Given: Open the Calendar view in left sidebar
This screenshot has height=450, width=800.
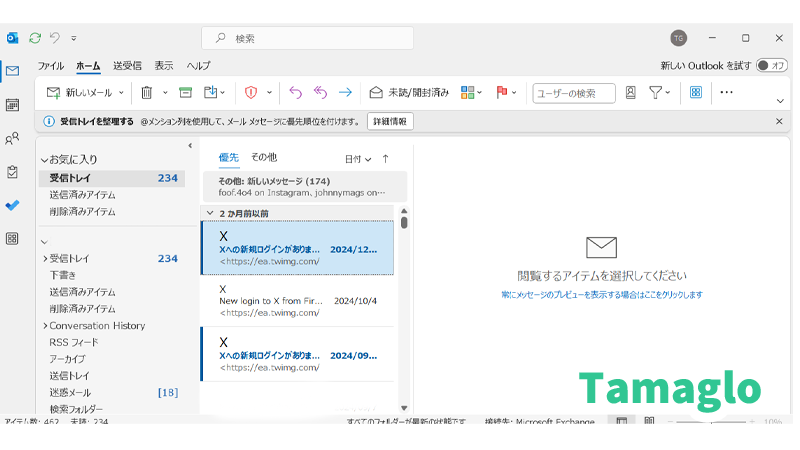Looking at the screenshot, I should (12, 105).
